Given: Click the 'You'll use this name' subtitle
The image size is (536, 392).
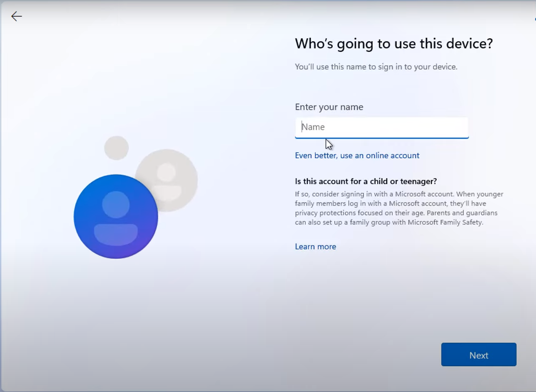Looking at the screenshot, I should pos(376,67).
